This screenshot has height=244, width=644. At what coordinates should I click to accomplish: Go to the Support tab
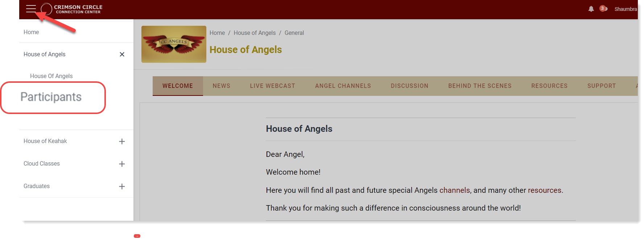[x=602, y=86]
